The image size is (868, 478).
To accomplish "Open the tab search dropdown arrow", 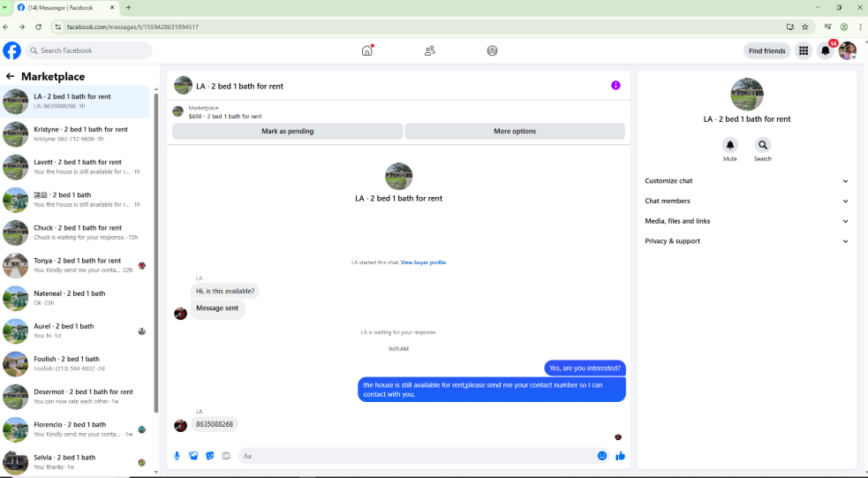I will pyautogui.click(x=4, y=8).
